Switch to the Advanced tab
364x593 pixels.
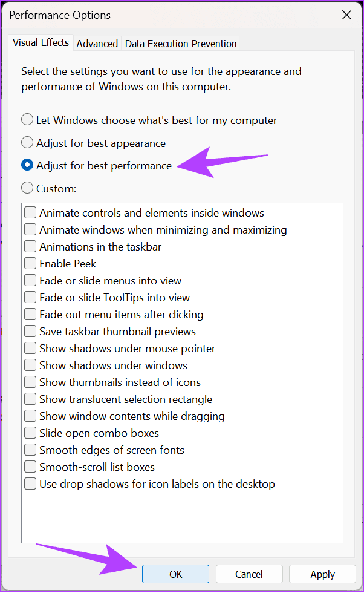97,44
